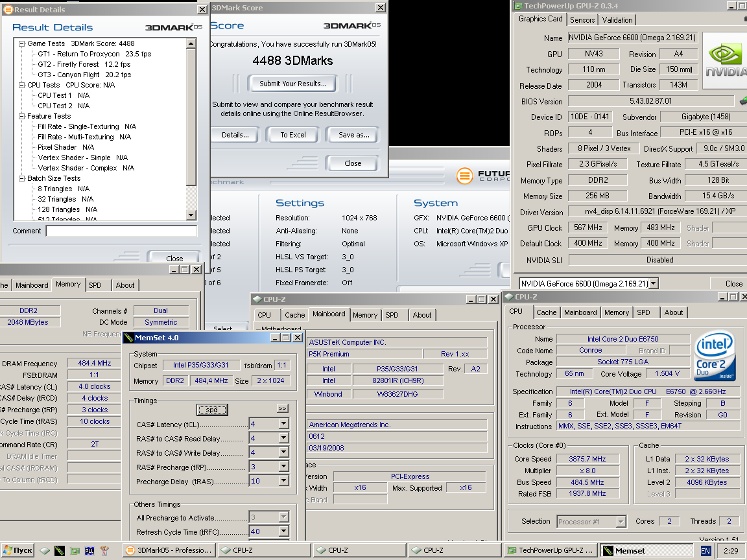Collapse the Feature Tests tree node
The image size is (747, 560).
pos(21,116)
